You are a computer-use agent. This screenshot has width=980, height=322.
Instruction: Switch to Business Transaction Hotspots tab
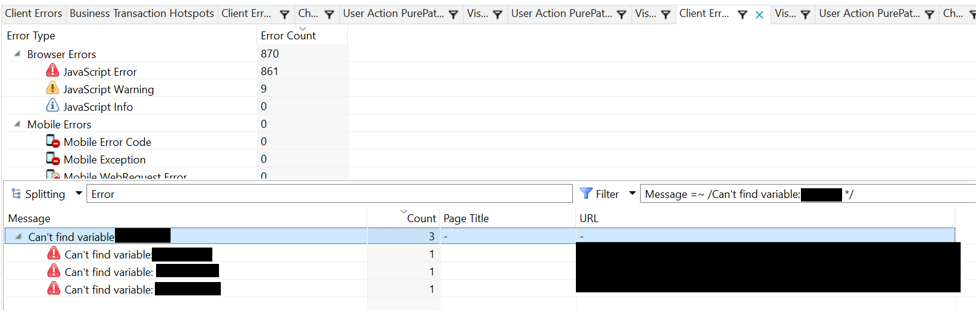click(x=142, y=13)
